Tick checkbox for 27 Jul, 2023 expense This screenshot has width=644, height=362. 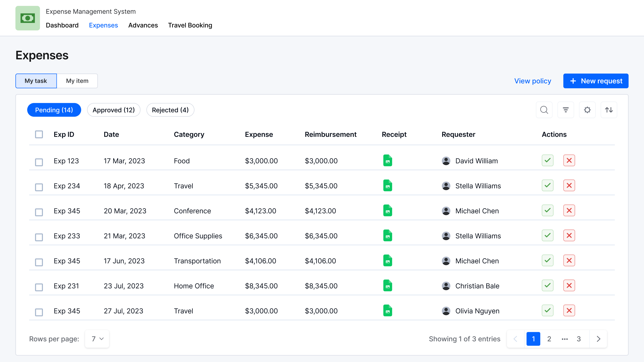pyautogui.click(x=39, y=312)
